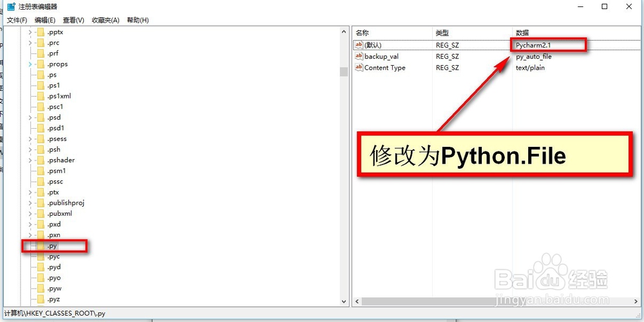Image resolution: width=644 pixels, height=322 pixels.
Task: Open the 查看(V) menu
Action: click(x=73, y=20)
